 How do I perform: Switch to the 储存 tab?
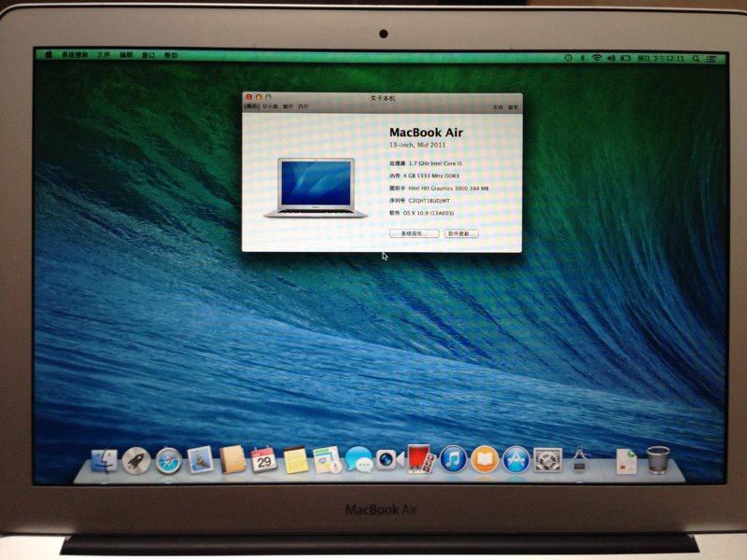[288, 106]
